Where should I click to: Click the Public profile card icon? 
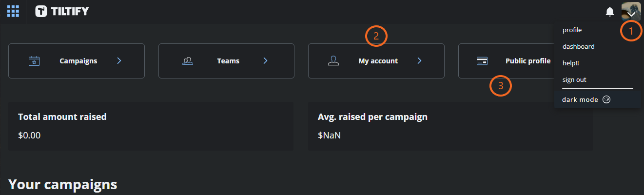[x=482, y=61]
